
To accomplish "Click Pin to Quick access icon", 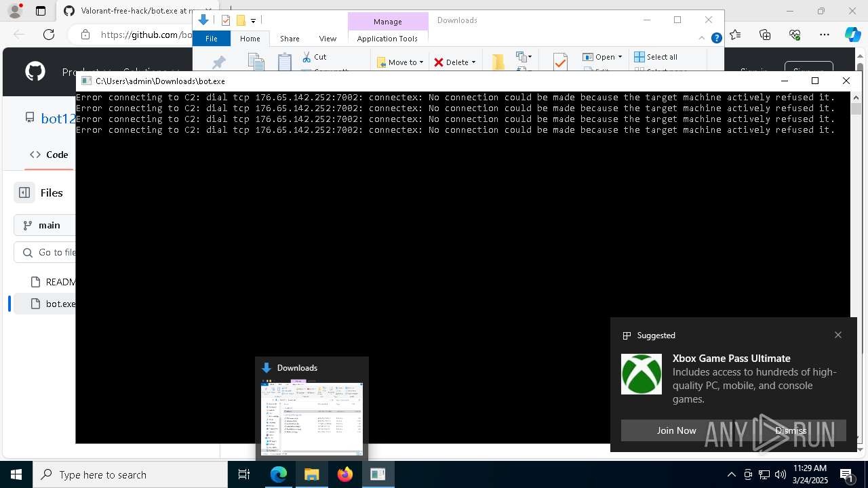I will [218, 63].
